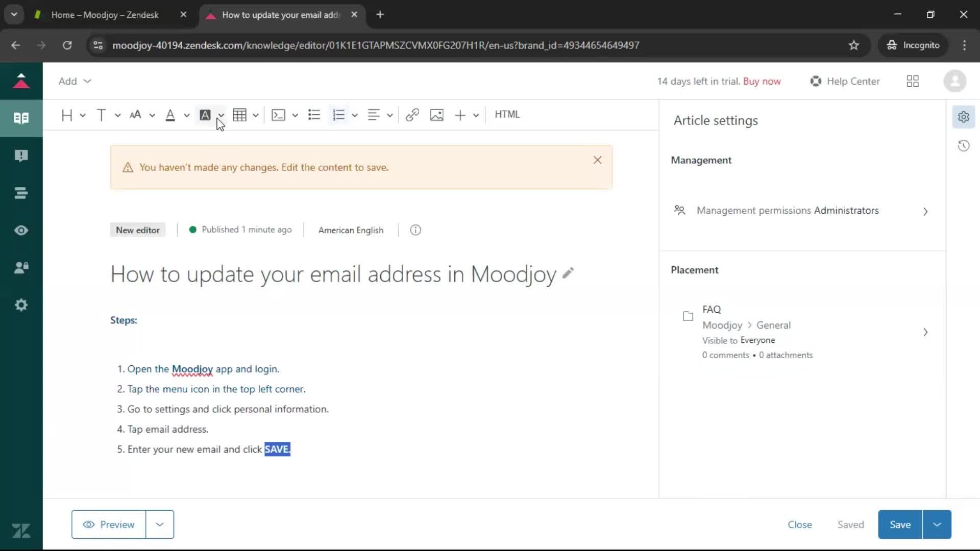
Task: Open the revision history panel
Action: [x=963, y=146]
